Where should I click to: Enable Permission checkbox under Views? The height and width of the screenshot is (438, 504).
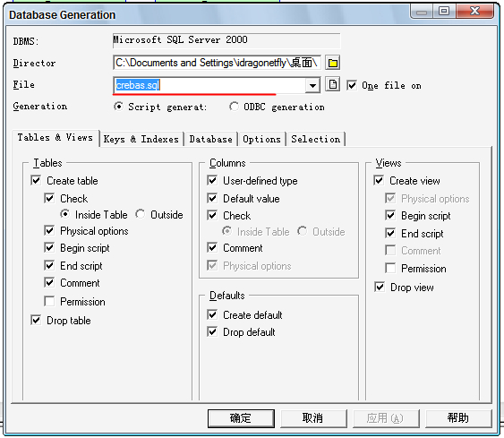coord(390,268)
